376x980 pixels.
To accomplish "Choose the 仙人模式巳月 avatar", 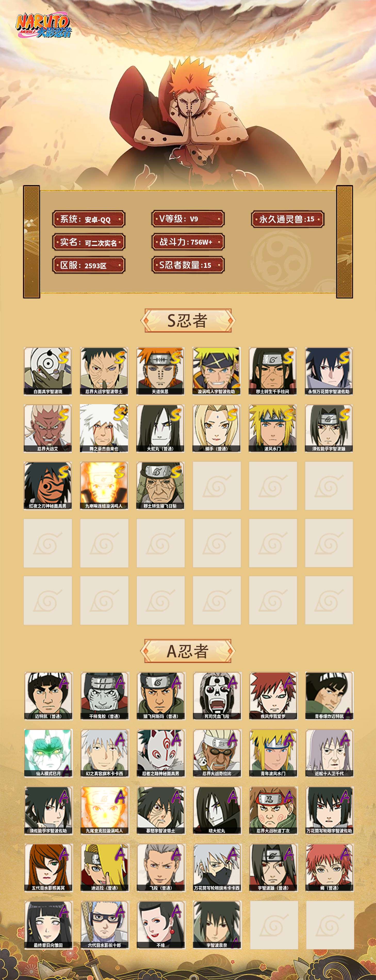I will point(48,753).
